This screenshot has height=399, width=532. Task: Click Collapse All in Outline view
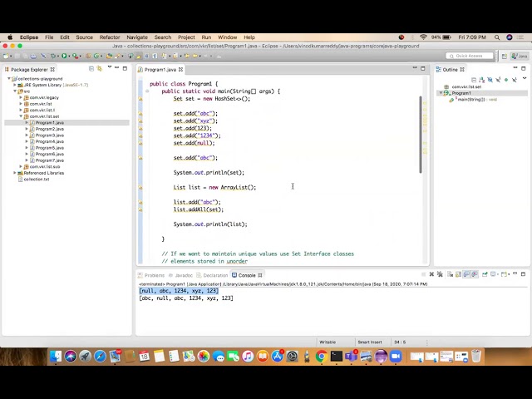(474, 80)
